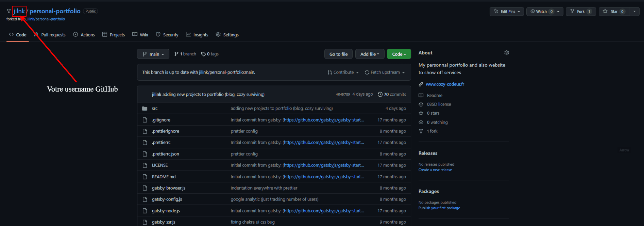The image size is (644, 226).
Task: Open the Star lists dropdown arrow
Action: click(634, 12)
